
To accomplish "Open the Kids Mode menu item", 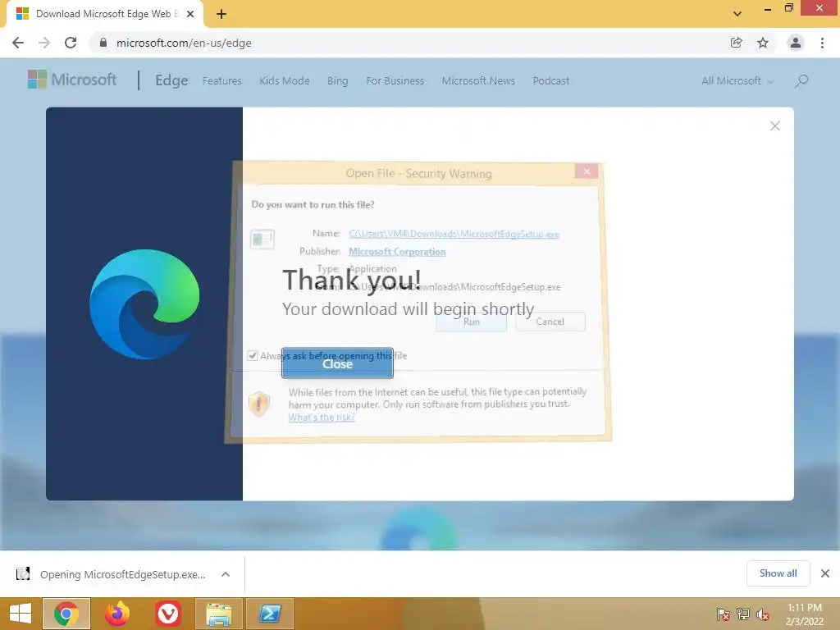I will (x=285, y=81).
